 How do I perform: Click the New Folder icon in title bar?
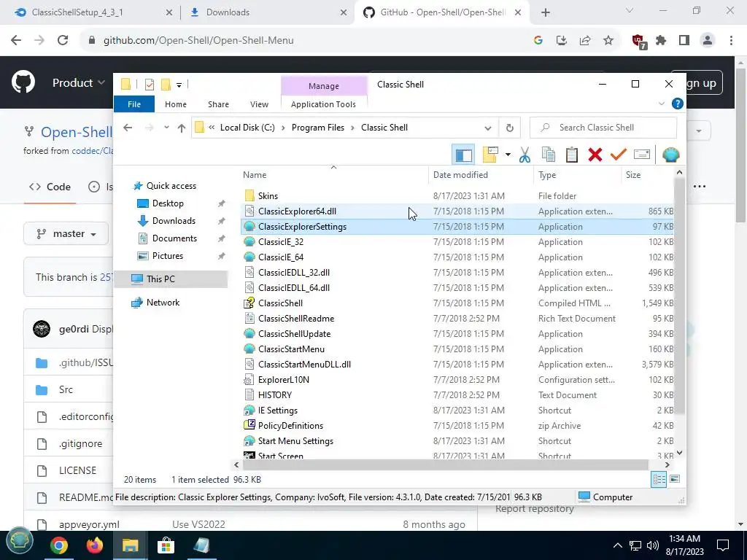tap(166, 85)
